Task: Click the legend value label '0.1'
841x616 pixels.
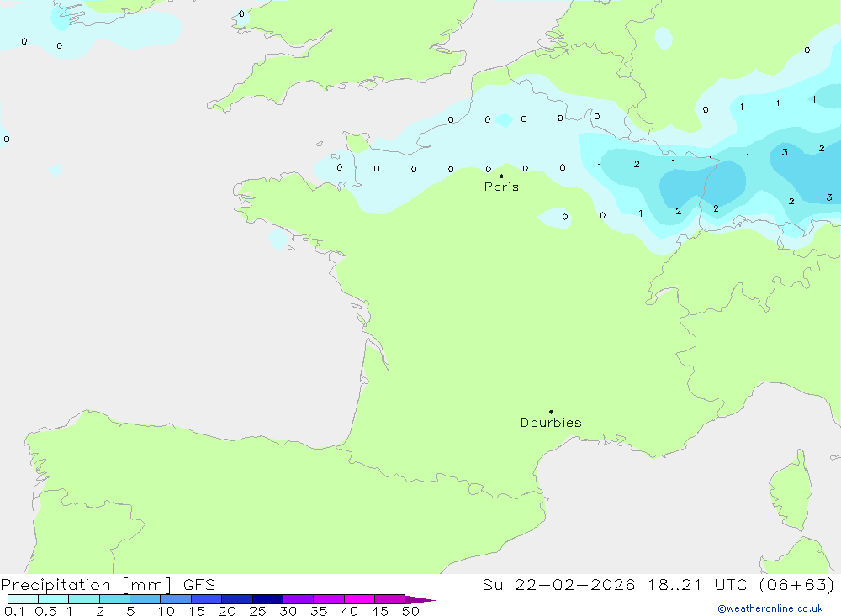Action: pyautogui.click(x=14, y=611)
